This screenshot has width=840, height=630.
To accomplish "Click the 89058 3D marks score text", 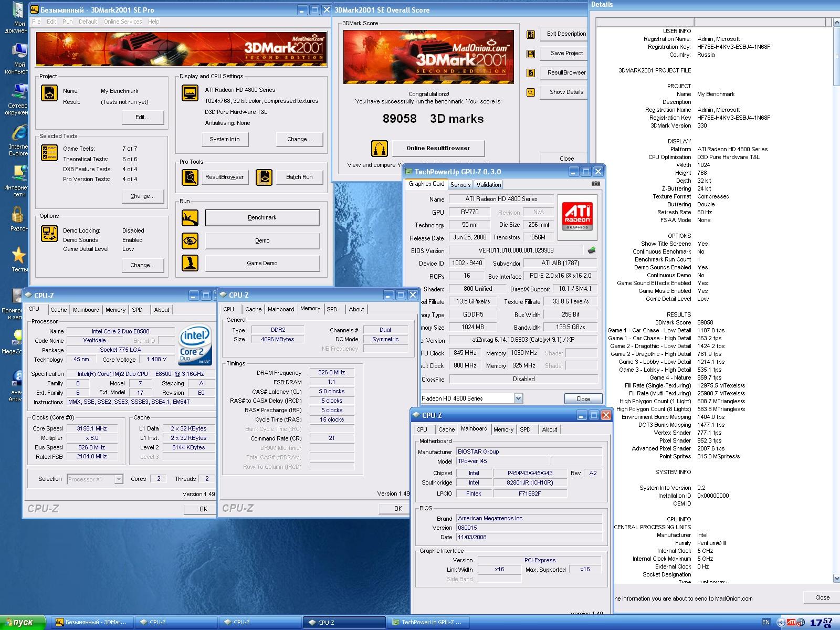I will point(433,119).
